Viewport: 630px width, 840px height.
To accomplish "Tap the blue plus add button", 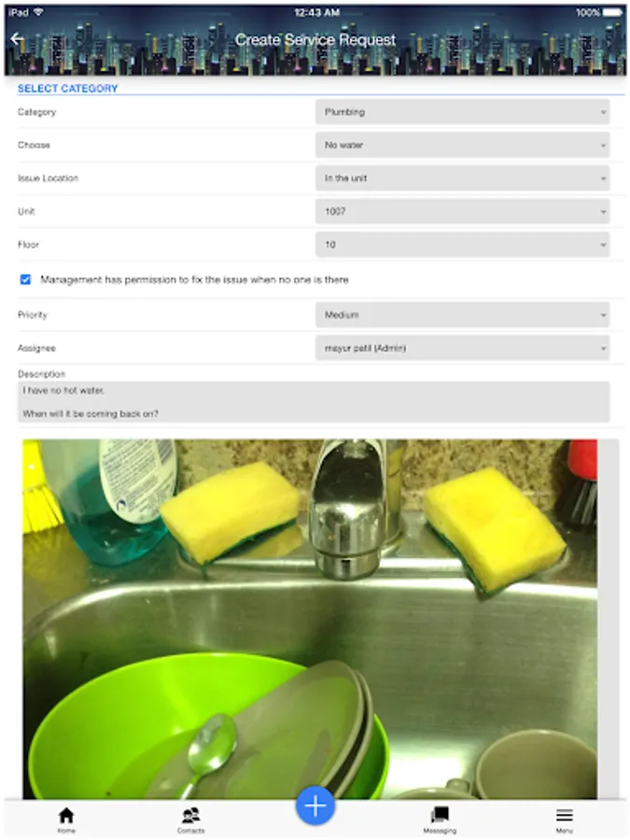I will (x=315, y=805).
